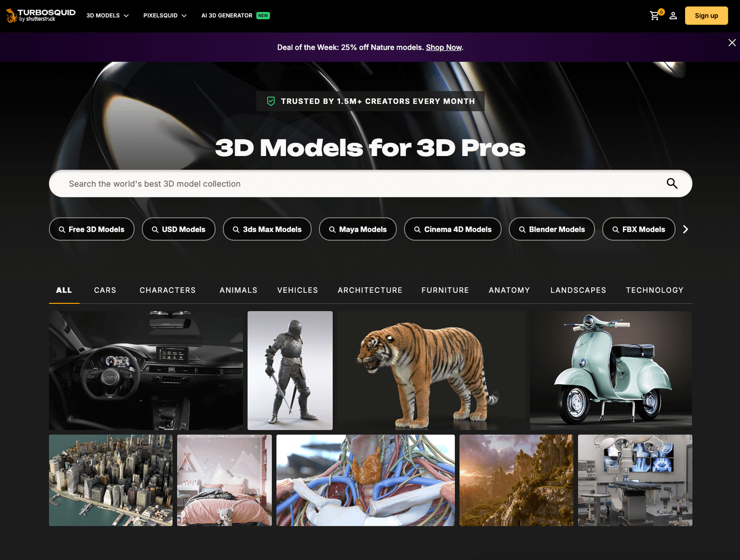The height and width of the screenshot is (560, 740).
Task: Open the tiger 3D model thumbnail
Action: 431,370
